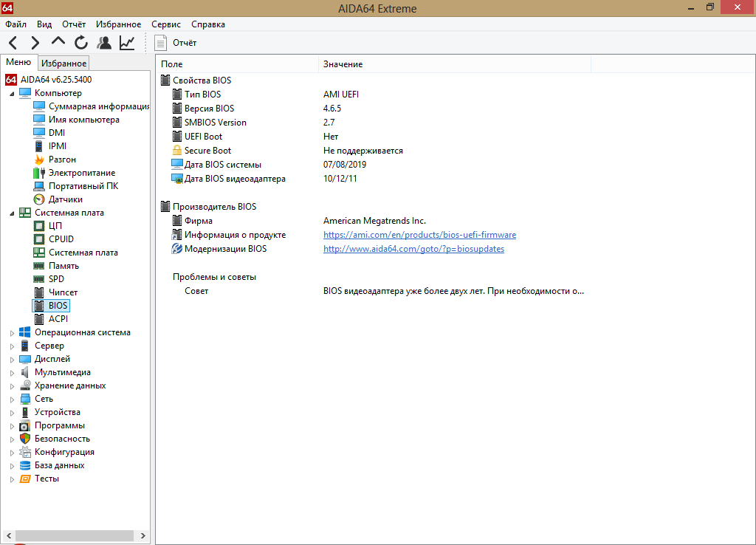756x545 pixels.
Task: Open the Вид menu
Action: pyautogui.click(x=44, y=24)
